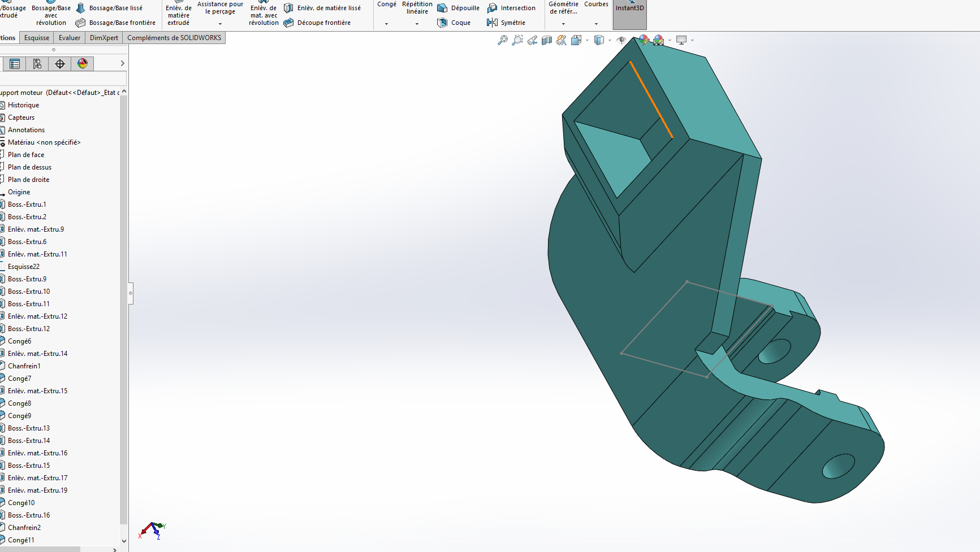Select Esquisse22 in the tree
The image size is (980, 552).
(24, 267)
